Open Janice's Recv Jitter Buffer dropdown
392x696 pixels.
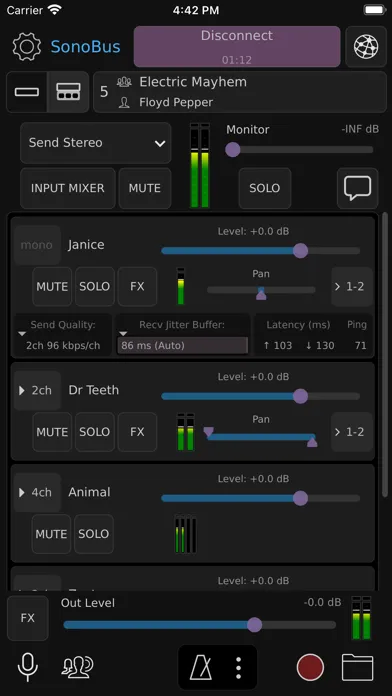click(182, 335)
